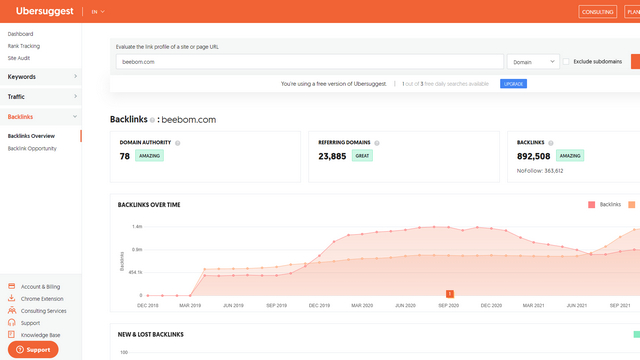Image resolution: width=640 pixels, height=360 pixels.
Task: Click the Referring Domains info icon
Action: click(377, 143)
